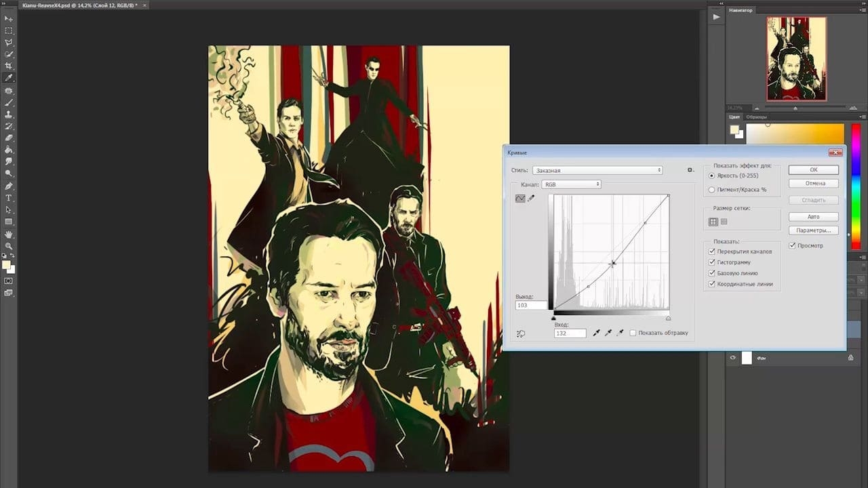Select the Dodge tool
Screen dimensions: 868x488
click(x=9, y=174)
